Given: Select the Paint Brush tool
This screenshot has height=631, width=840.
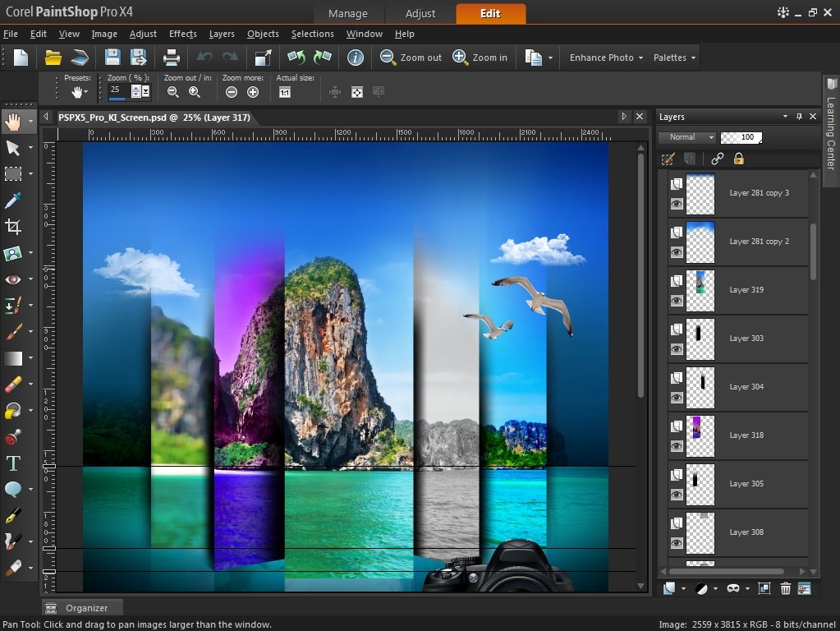Looking at the screenshot, I should pyautogui.click(x=13, y=332).
